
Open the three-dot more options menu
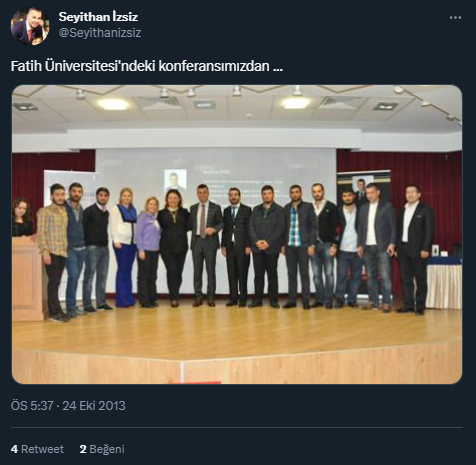pos(455,17)
